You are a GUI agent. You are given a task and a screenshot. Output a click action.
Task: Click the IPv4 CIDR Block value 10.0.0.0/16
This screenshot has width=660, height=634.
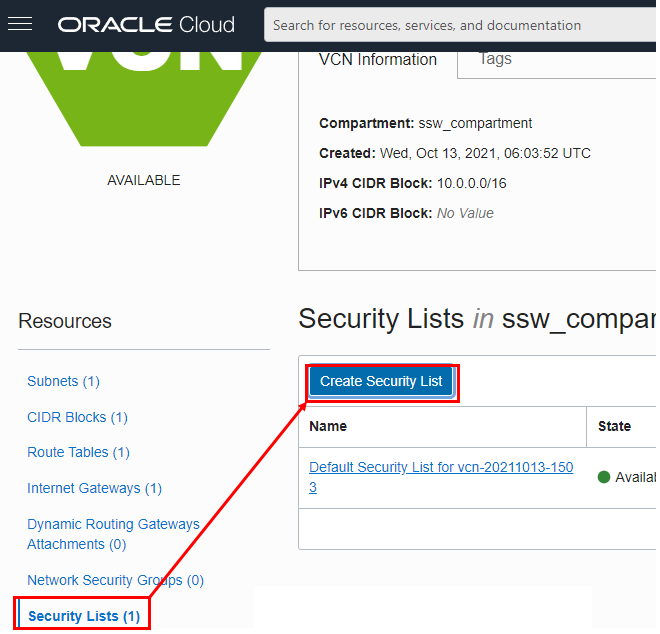pyautogui.click(x=471, y=184)
